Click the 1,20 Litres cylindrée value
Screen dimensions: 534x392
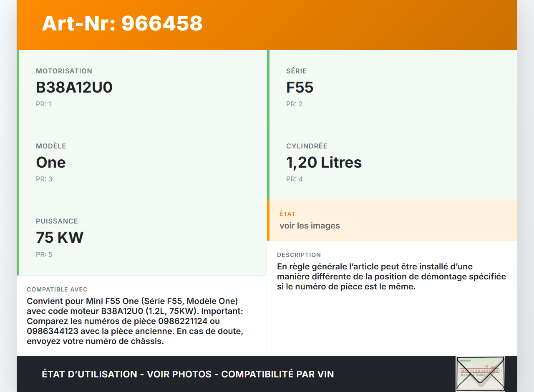click(324, 163)
